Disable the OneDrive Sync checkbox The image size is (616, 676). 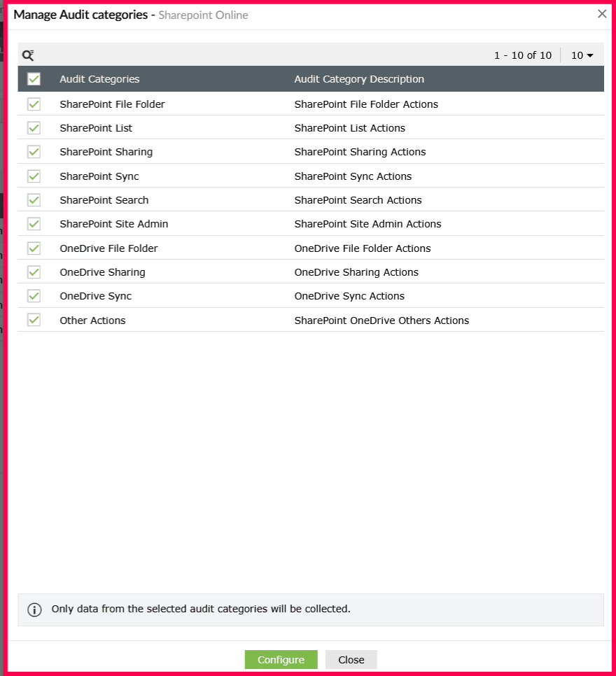(x=34, y=296)
